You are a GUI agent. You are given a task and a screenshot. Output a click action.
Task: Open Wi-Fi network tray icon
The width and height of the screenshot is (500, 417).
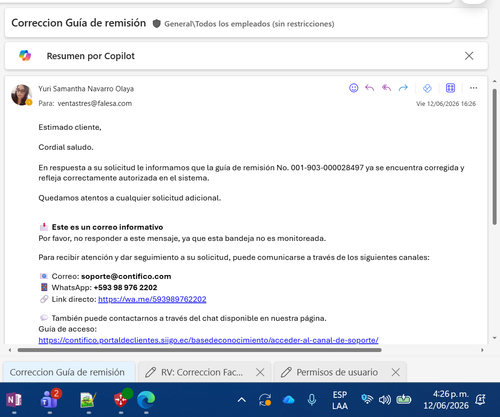tap(367, 399)
